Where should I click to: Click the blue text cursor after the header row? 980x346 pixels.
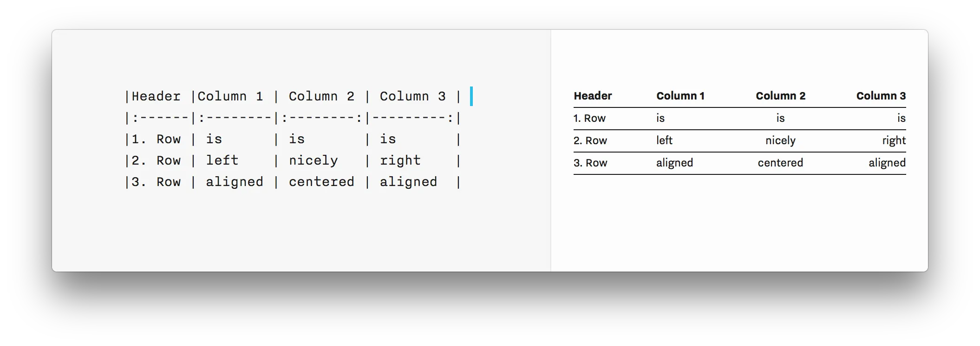click(x=471, y=96)
